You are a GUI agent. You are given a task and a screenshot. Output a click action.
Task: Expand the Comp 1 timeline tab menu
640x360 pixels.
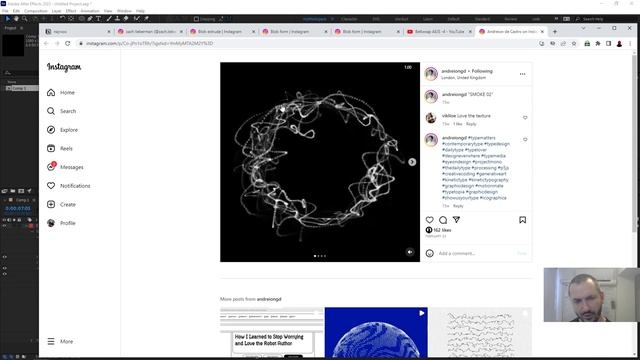pyautogui.click(x=34, y=200)
